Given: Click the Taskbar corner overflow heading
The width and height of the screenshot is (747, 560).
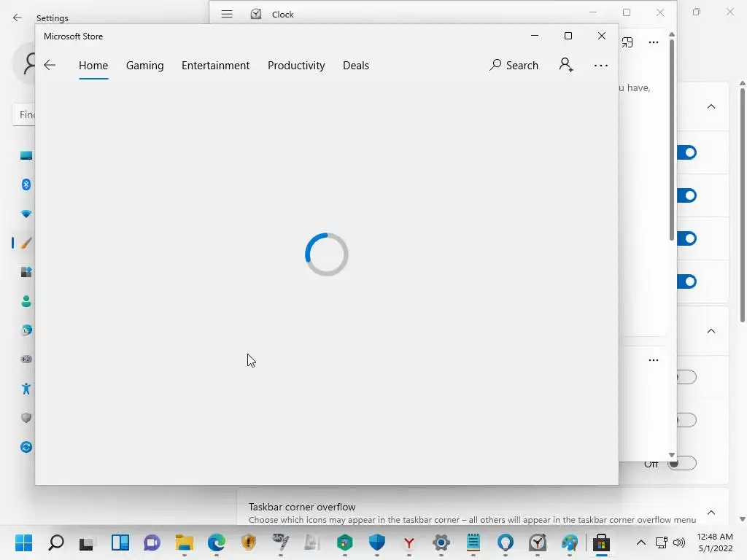Looking at the screenshot, I should click(x=302, y=507).
